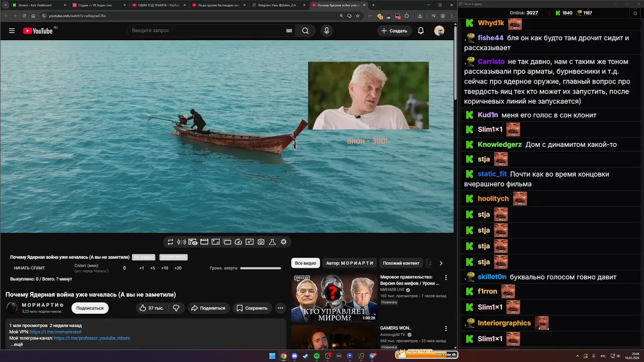The image size is (644, 362).
Task: Open Steam from the taskbar
Action: [x=305, y=356]
